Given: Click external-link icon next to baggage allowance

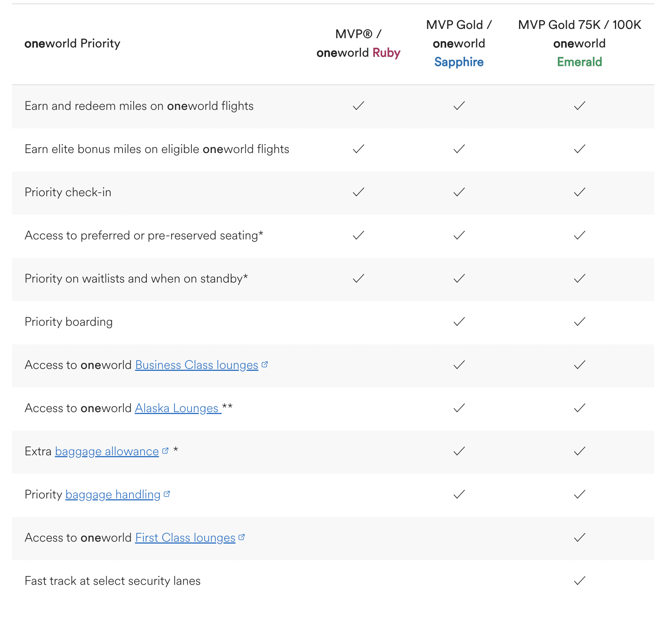Looking at the screenshot, I should point(165,451).
